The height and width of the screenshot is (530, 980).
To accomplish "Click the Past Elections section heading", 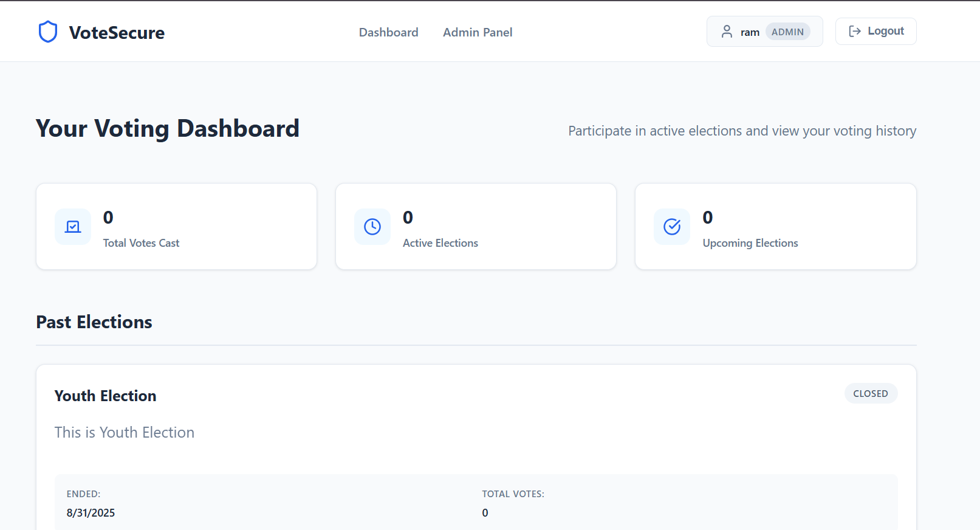I will click(94, 322).
